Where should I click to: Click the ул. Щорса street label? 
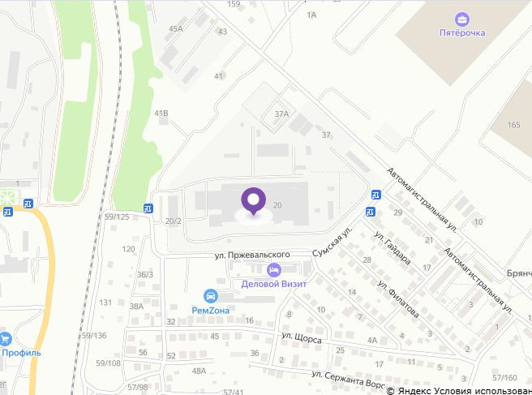(302, 337)
